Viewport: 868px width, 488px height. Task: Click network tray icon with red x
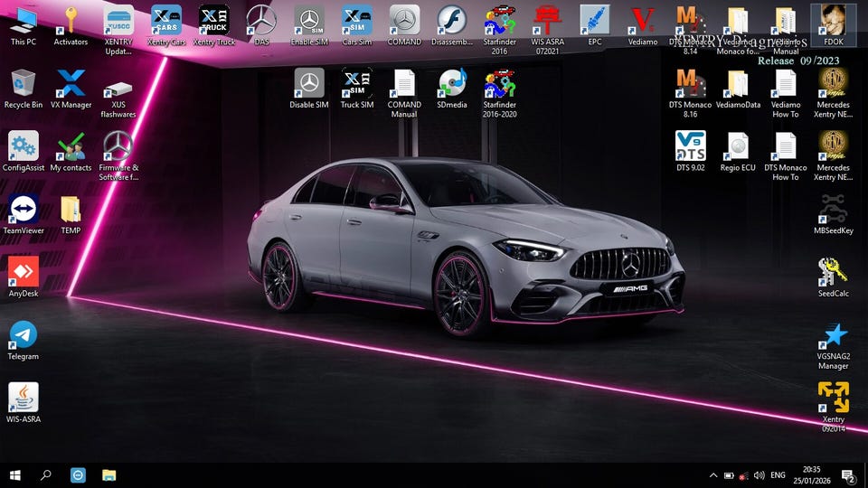(x=743, y=475)
